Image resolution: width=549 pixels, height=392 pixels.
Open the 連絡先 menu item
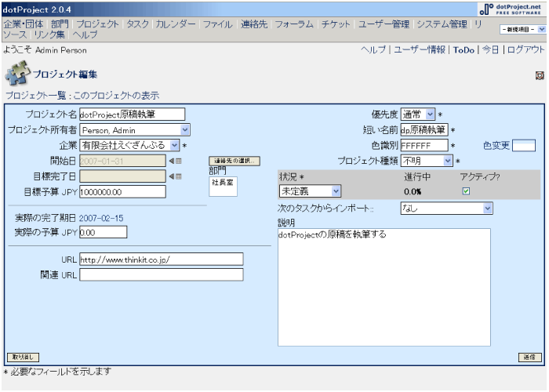[x=254, y=24]
